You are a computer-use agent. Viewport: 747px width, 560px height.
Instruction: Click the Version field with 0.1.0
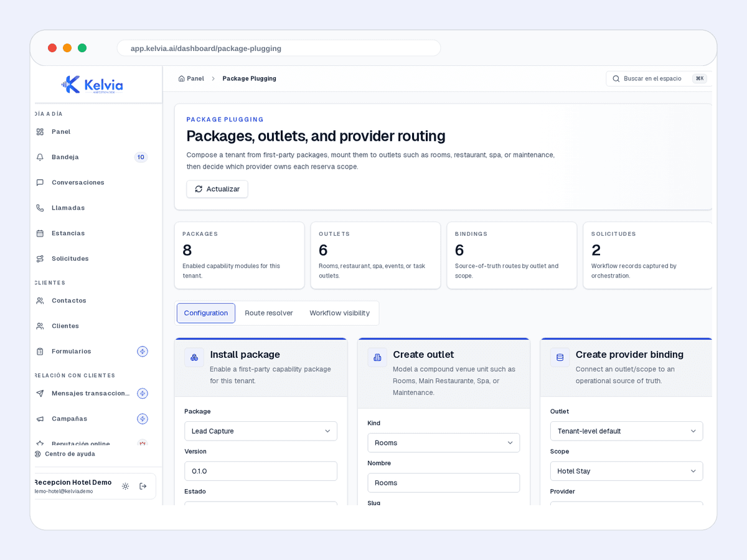(x=261, y=471)
